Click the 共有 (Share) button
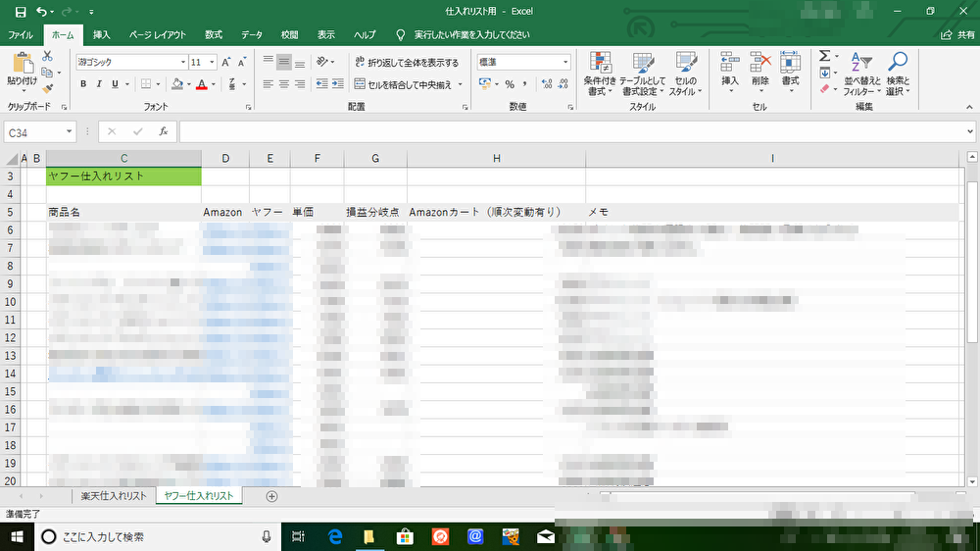Viewport: 980px width, 551px height. 957,34
